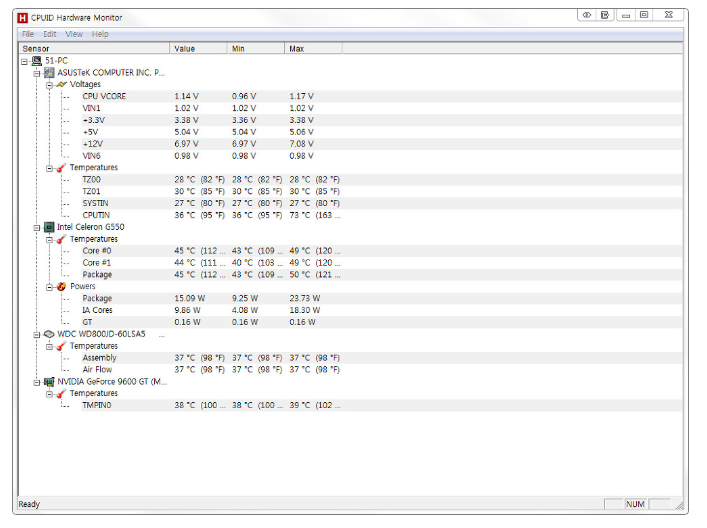Select the Assembly temperature row
The width and height of the screenshot is (707, 528).
point(381,358)
